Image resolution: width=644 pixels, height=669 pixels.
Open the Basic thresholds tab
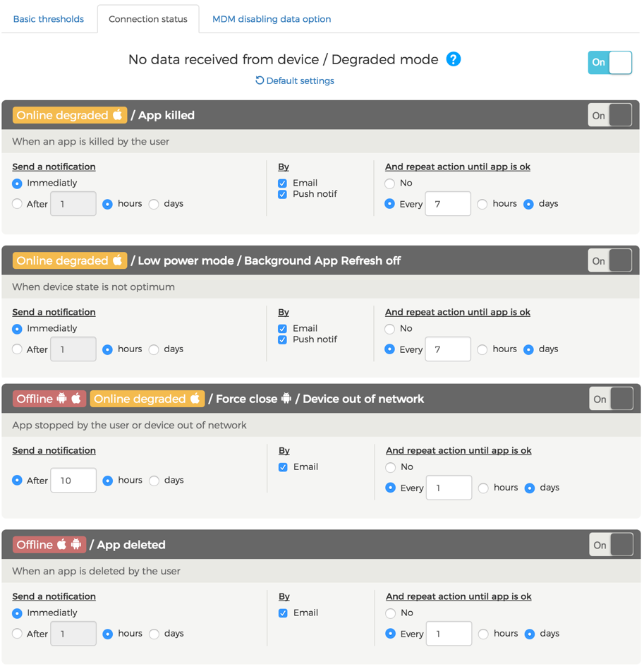pos(49,19)
